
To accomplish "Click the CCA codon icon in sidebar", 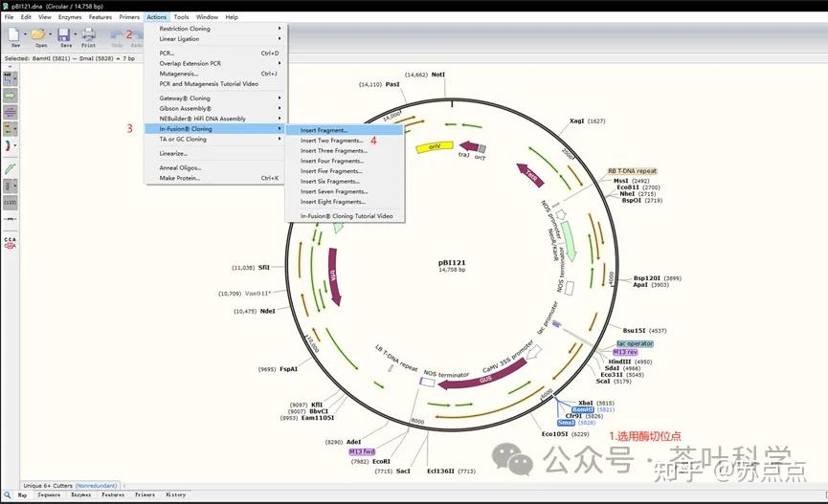I will (x=10, y=243).
